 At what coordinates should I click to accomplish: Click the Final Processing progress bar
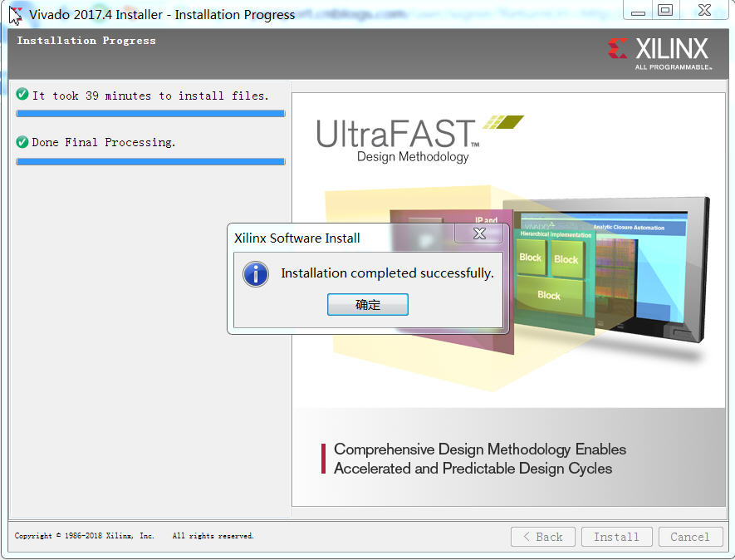[x=150, y=162]
